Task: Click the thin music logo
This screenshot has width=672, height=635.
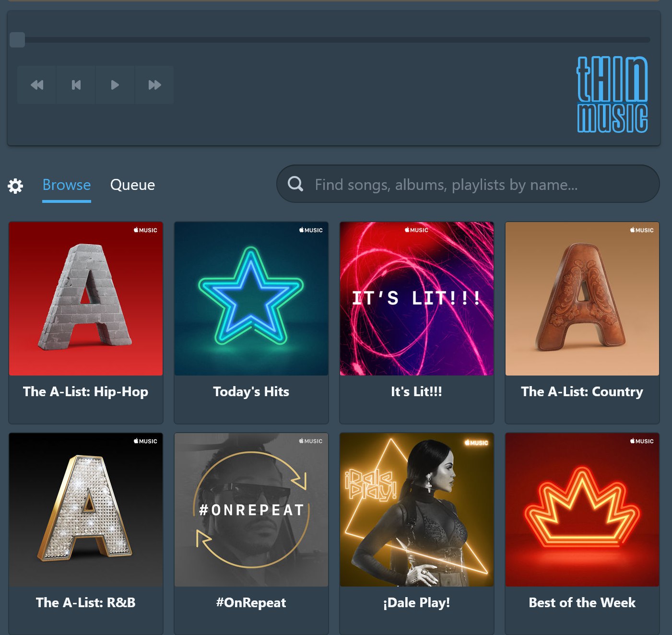Action: (612, 94)
